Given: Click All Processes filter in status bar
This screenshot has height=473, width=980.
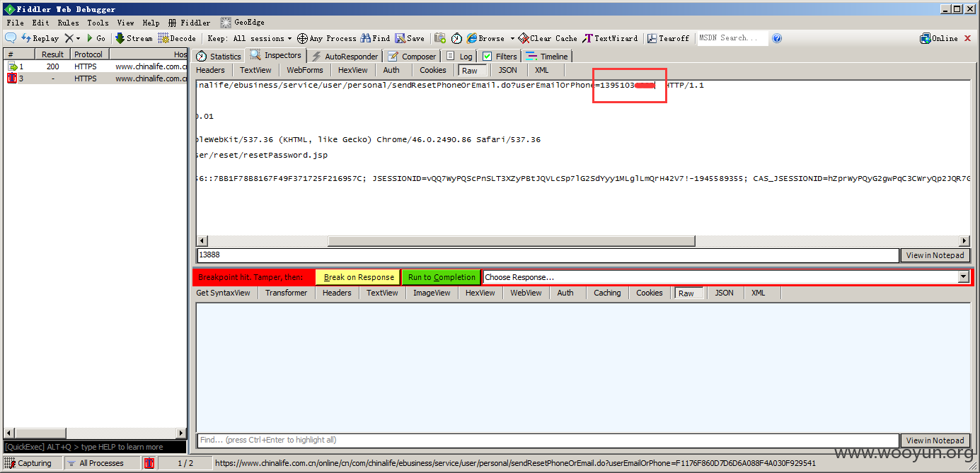Looking at the screenshot, I should [x=102, y=463].
